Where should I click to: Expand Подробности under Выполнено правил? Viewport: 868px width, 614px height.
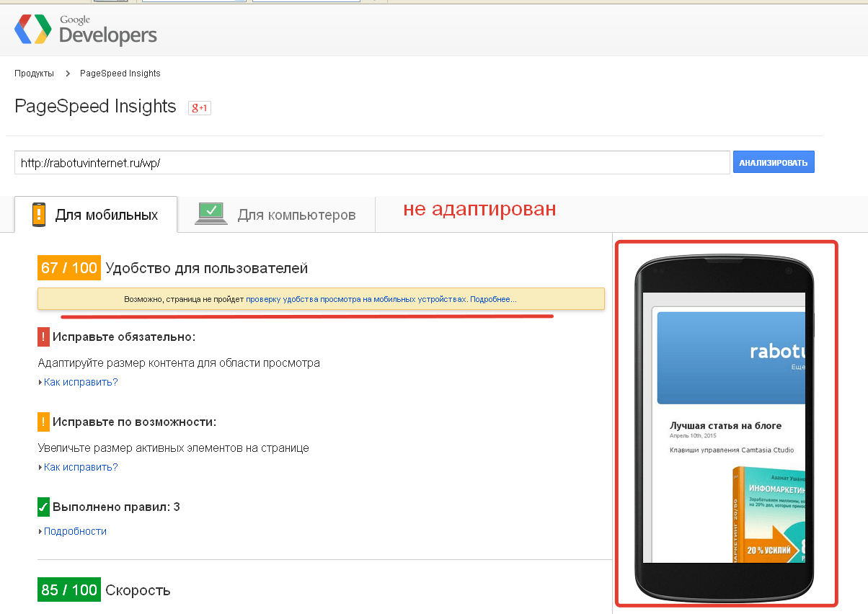(x=75, y=531)
